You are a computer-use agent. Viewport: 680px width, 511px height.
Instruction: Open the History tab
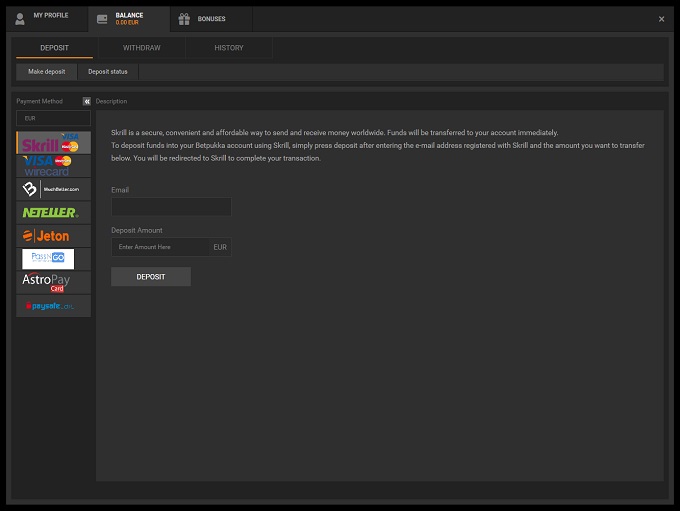(x=229, y=48)
